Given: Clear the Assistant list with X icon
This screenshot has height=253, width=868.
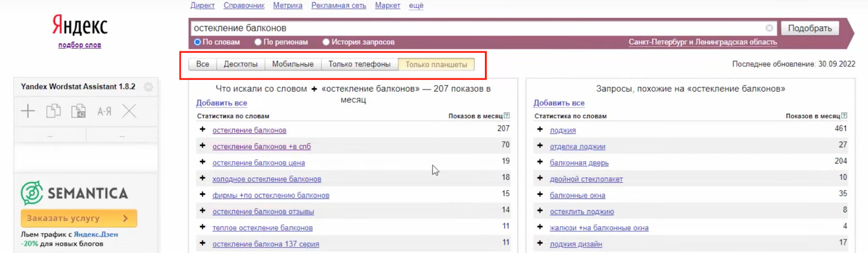Looking at the screenshot, I should [129, 111].
